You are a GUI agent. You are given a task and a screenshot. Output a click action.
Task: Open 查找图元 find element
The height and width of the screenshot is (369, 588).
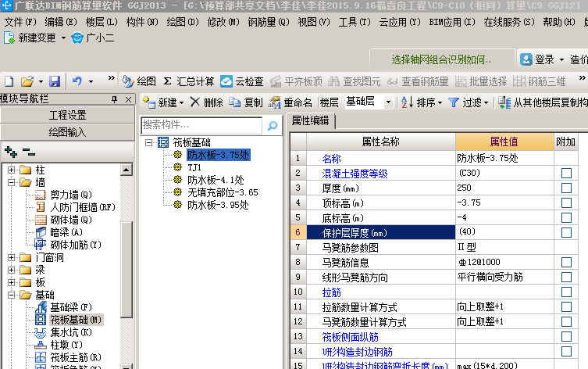click(355, 81)
